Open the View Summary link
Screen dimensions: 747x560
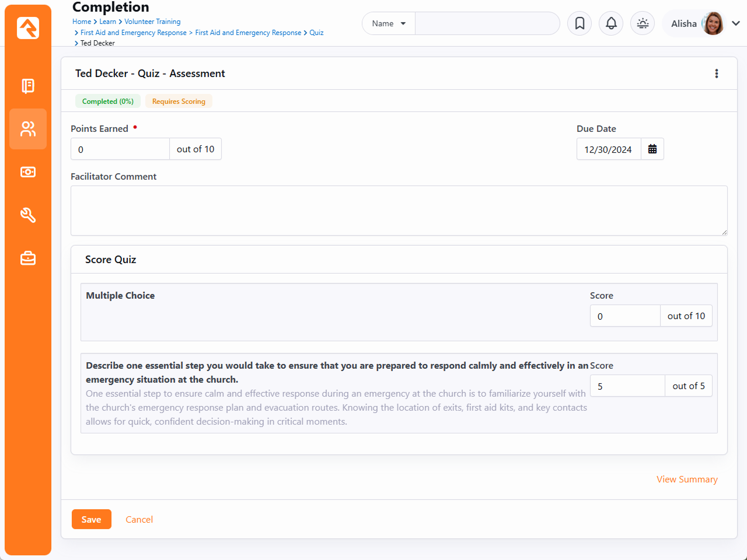[x=687, y=480]
